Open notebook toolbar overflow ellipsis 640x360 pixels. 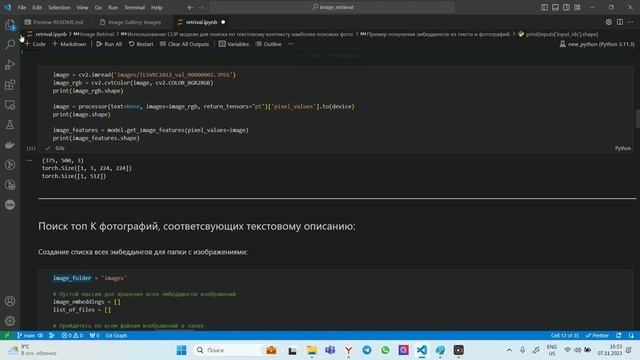(291, 44)
